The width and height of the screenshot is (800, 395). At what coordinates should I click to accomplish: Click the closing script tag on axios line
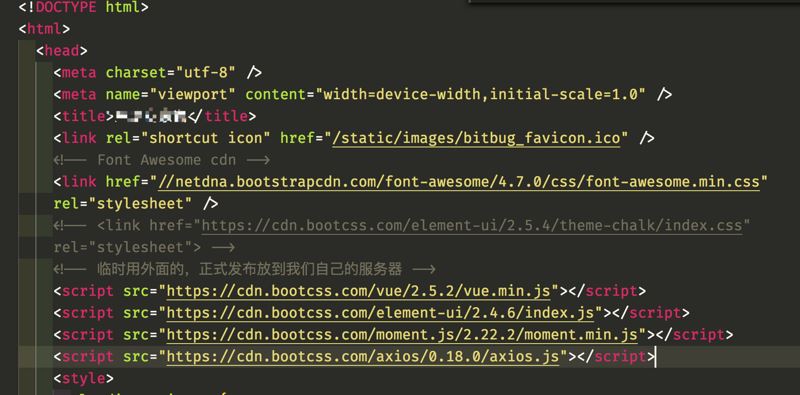click(612, 357)
